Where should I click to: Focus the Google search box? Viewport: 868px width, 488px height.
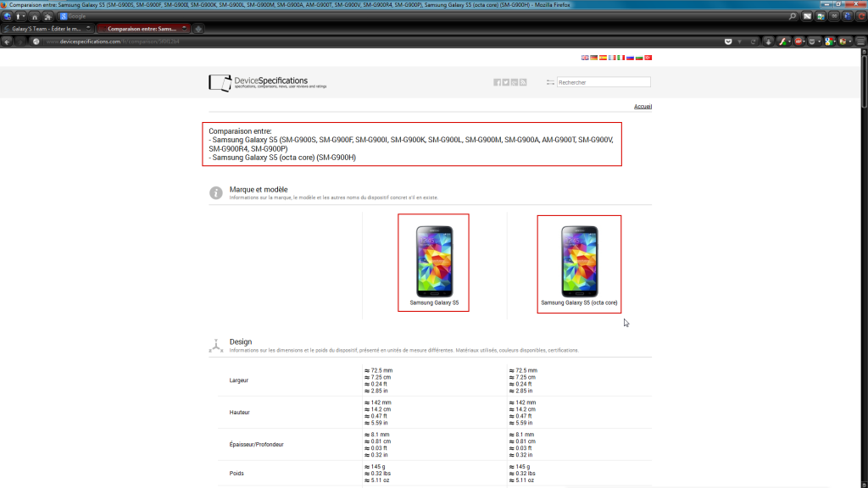click(x=426, y=17)
